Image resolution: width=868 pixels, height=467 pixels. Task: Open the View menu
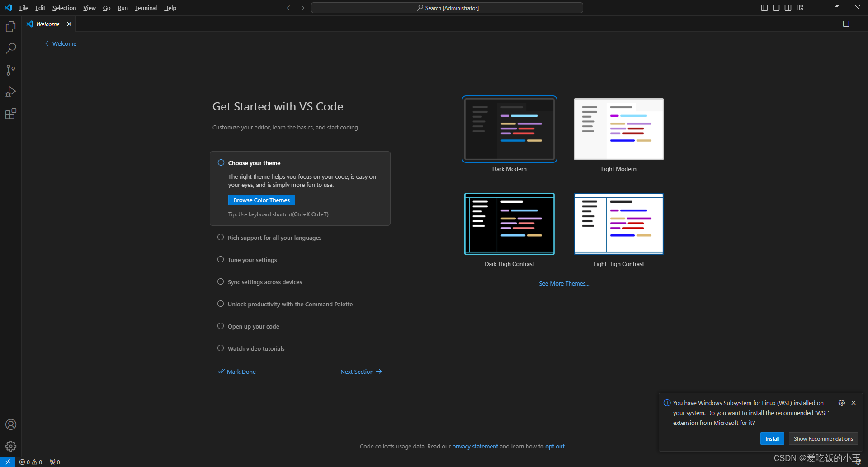coord(90,8)
